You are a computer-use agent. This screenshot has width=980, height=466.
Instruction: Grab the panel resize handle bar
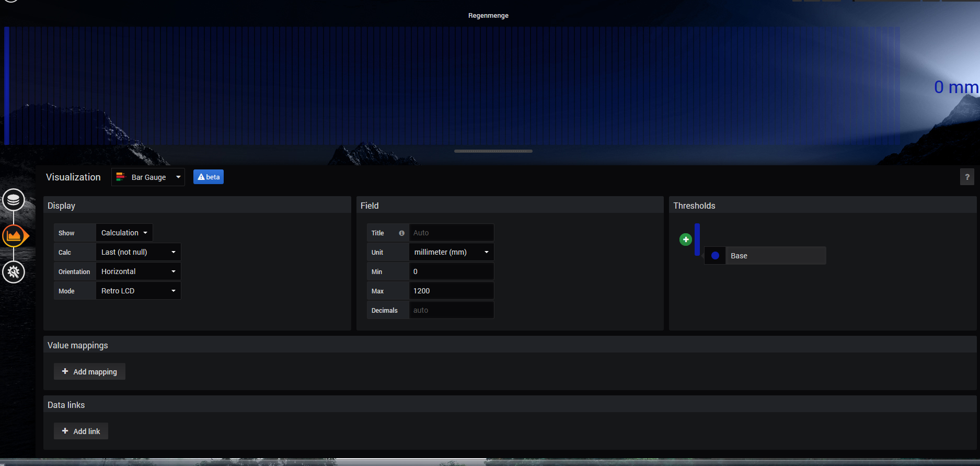[493, 151]
